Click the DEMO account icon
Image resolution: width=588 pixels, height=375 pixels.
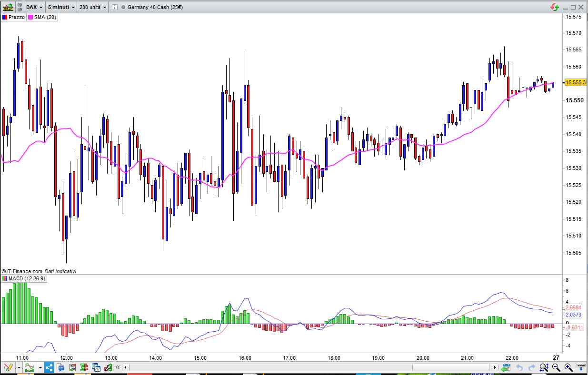click(8, 7)
